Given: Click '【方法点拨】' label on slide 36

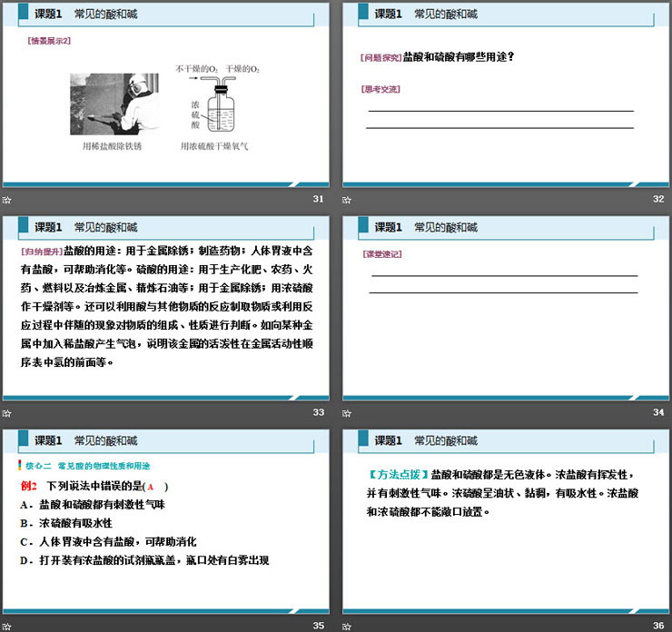Looking at the screenshot, I should [x=398, y=475].
